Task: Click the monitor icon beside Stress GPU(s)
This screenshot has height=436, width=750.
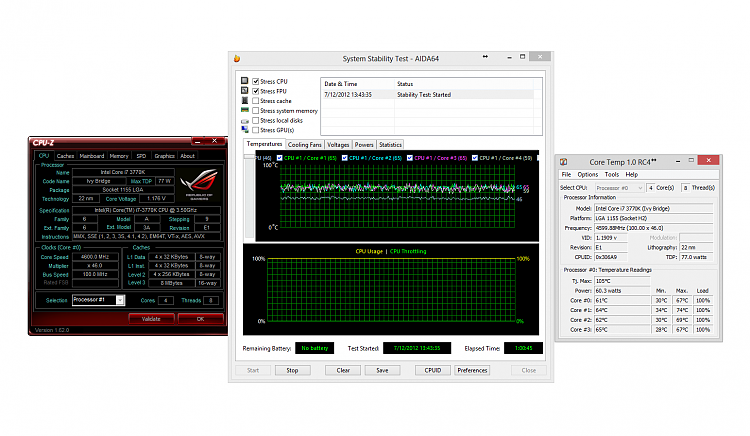Action: (244, 130)
